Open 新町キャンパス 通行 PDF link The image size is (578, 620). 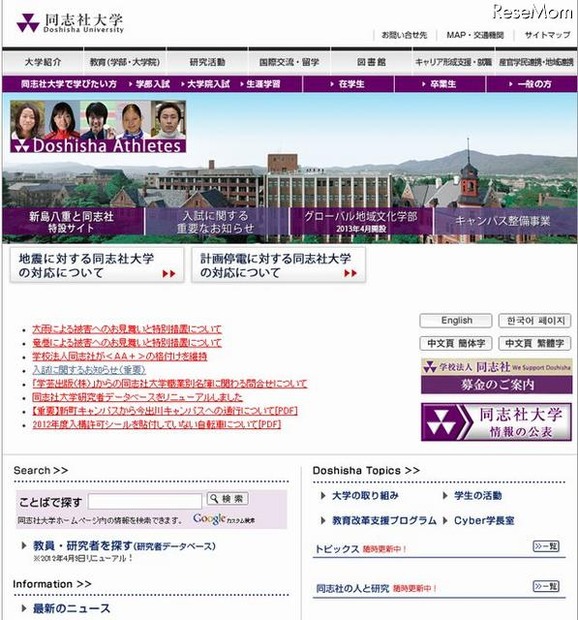(165, 411)
